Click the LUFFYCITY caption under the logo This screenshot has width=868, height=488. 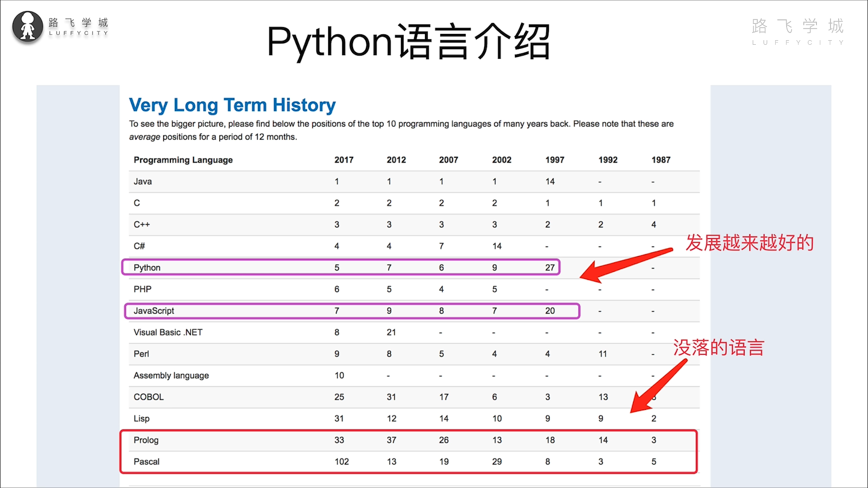[x=79, y=34]
